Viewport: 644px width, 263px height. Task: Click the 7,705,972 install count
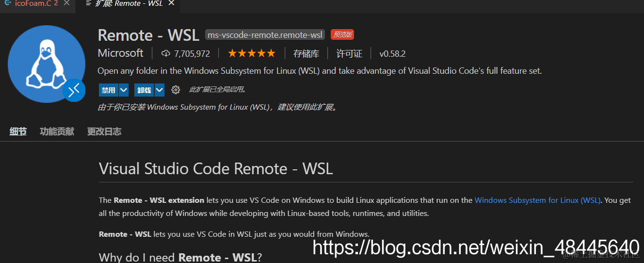click(192, 53)
